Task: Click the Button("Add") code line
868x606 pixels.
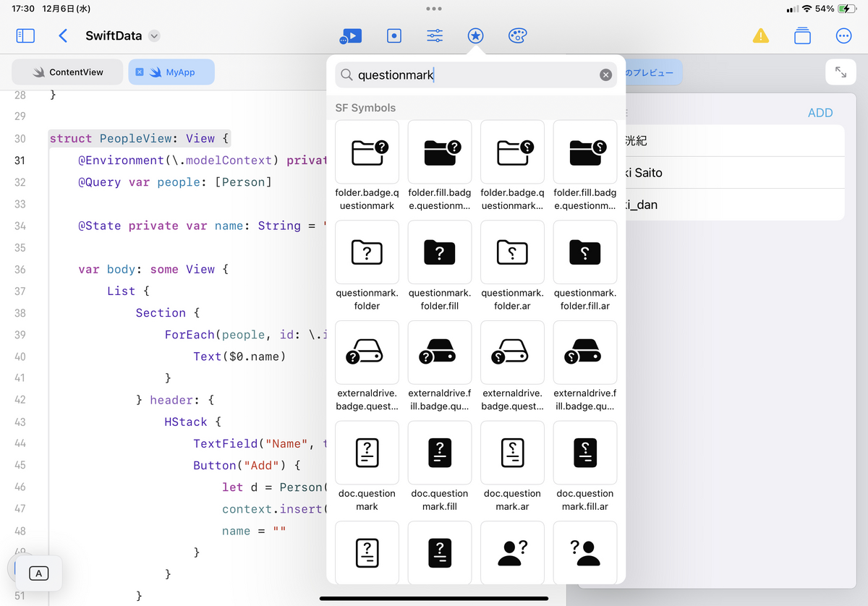Action: [246, 465]
